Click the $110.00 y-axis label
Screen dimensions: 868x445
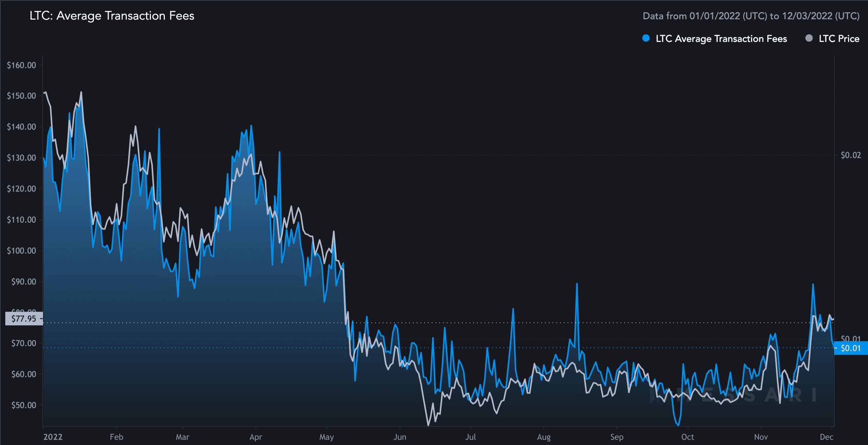(x=22, y=220)
